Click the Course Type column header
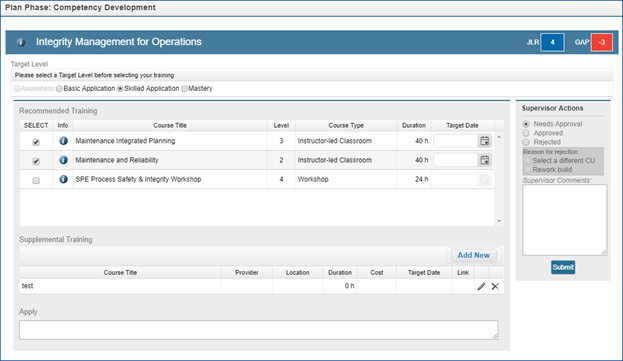The height and width of the screenshot is (361, 623). point(346,125)
